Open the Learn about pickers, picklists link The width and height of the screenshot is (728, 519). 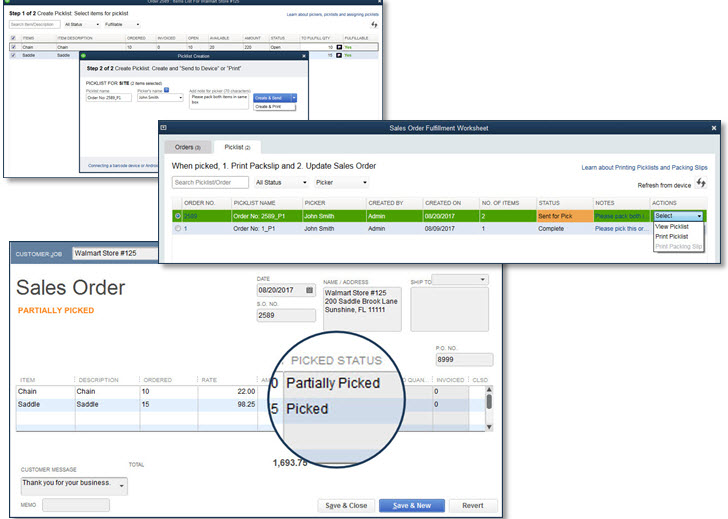click(x=332, y=15)
